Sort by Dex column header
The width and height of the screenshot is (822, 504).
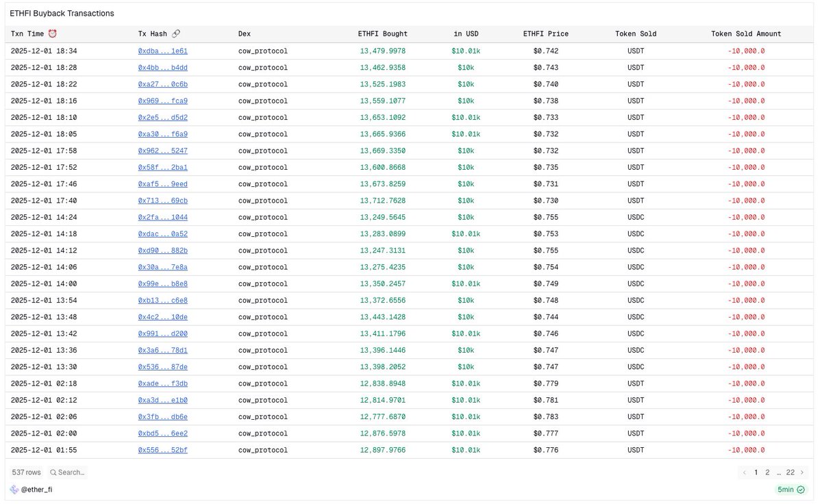click(x=245, y=34)
